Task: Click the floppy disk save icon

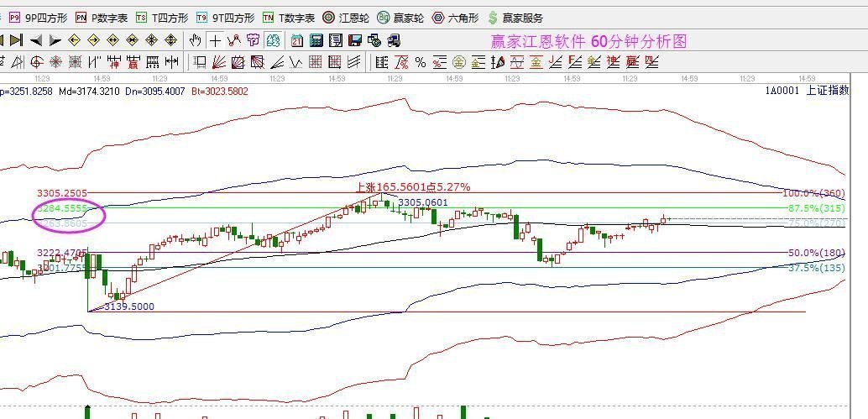Action: 355,40
